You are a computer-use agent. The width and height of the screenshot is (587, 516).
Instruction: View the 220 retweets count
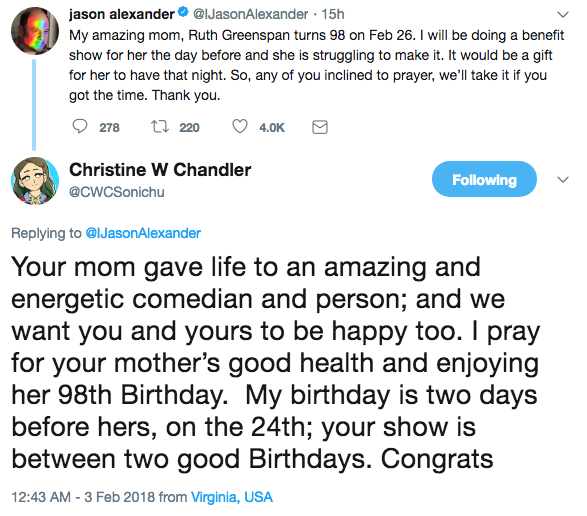[x=189, y=128]
